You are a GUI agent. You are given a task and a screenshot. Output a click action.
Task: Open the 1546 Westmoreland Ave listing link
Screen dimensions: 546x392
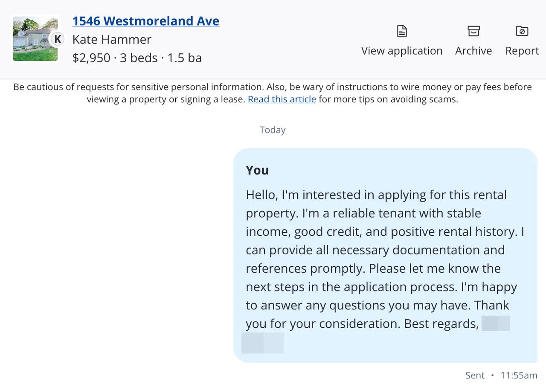pos(146,20)
